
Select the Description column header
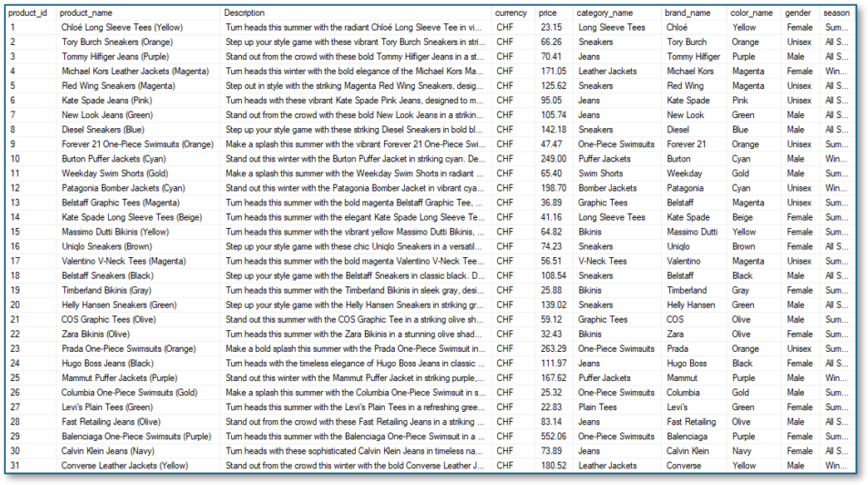(244, 12)
